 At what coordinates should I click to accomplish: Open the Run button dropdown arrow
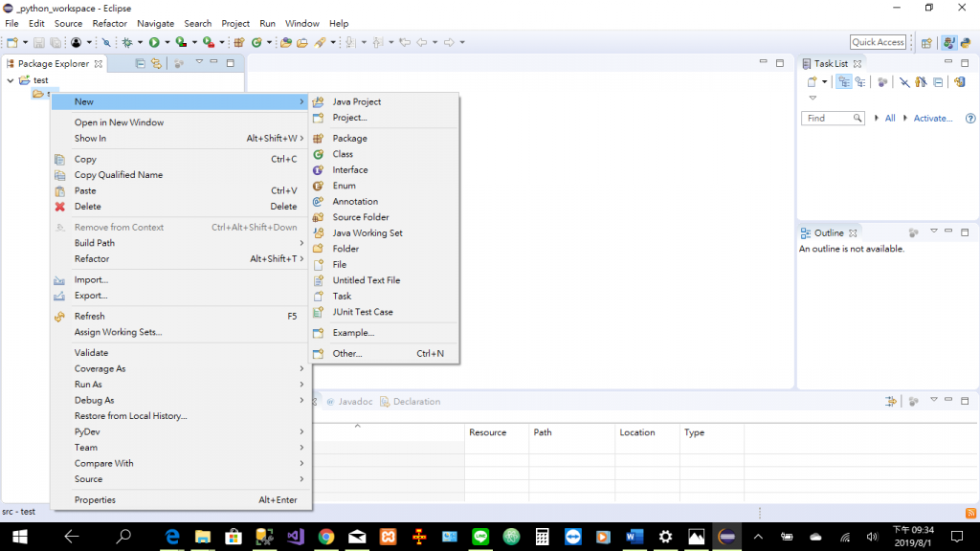click(167, 42)
